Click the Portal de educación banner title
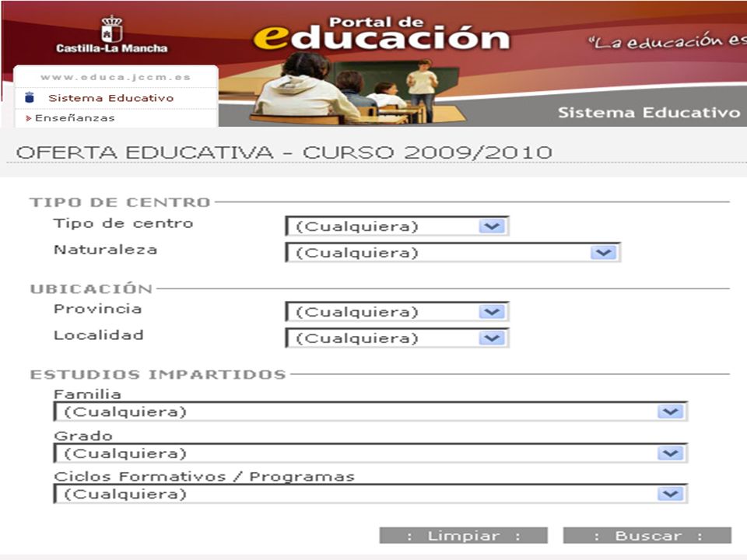This screenshot has width=747, height=560. 381,33
